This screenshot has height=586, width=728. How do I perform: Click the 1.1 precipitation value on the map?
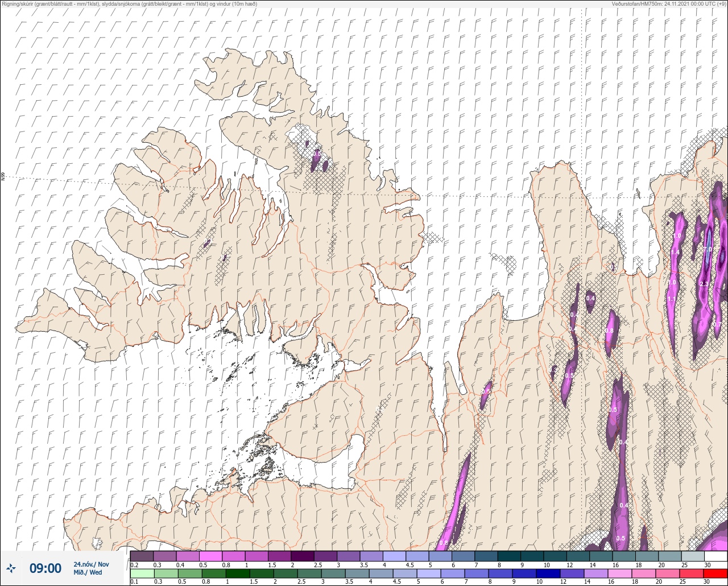coord(672,299)
